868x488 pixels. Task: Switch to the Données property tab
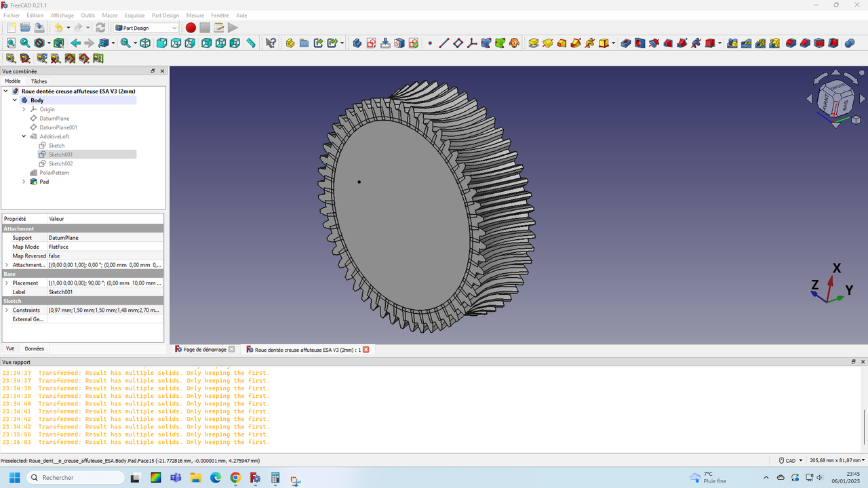[x=35, y=348]
